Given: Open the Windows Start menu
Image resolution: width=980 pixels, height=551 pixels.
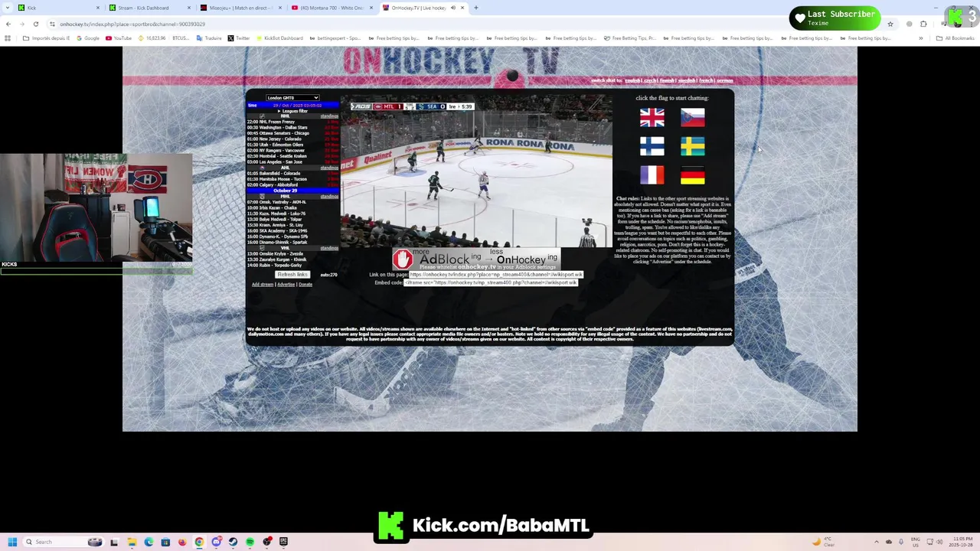Looking at the screenshot, I should (x=11, y=542).
